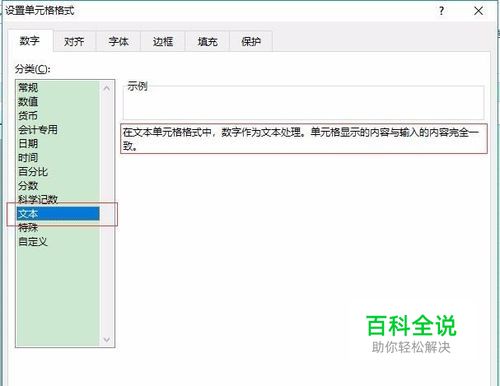Select the 科学记数 category
The width and height of the screenshot is (500, 386).
tap(58, 199)
